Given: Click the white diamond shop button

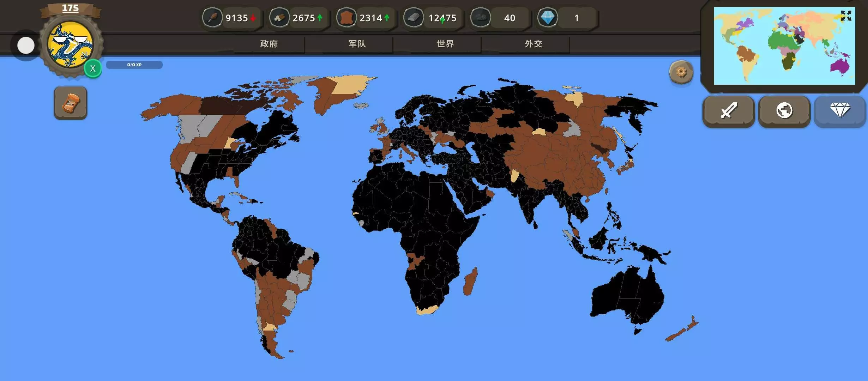Looking at the screenshot, I should [x=840, y=111].
